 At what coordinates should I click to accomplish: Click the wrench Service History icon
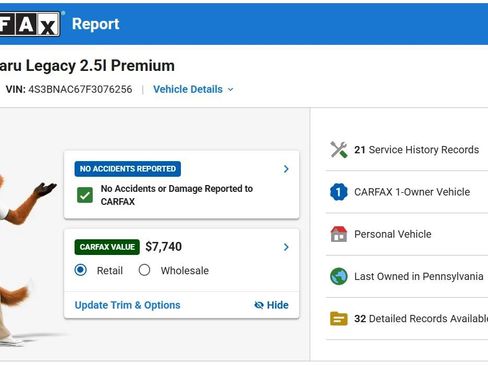(339, 150)
